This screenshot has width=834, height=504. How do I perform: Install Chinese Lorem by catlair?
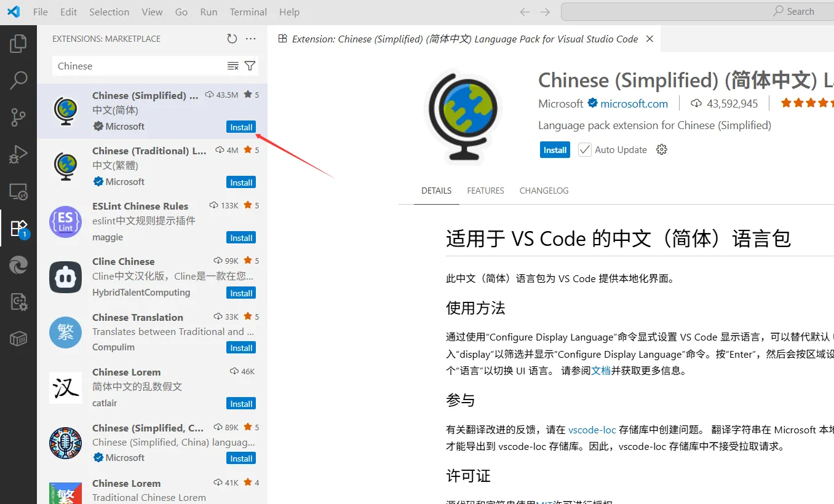point(241,404)
